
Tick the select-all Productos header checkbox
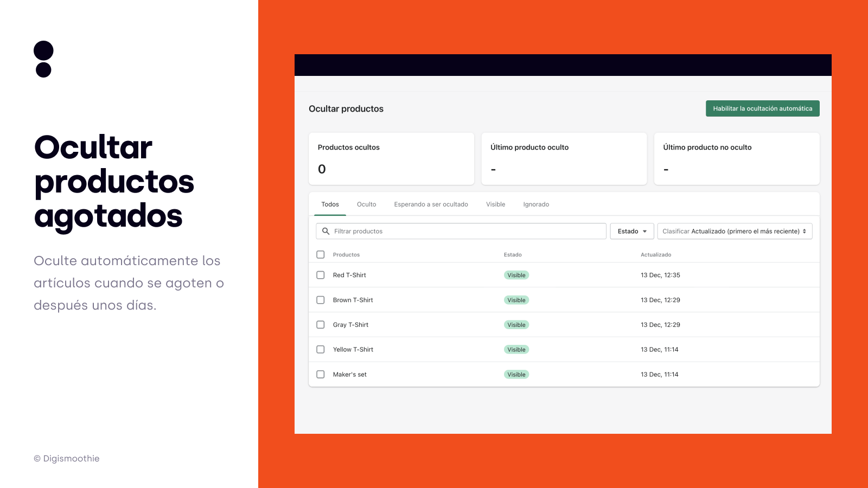(321, 254)
